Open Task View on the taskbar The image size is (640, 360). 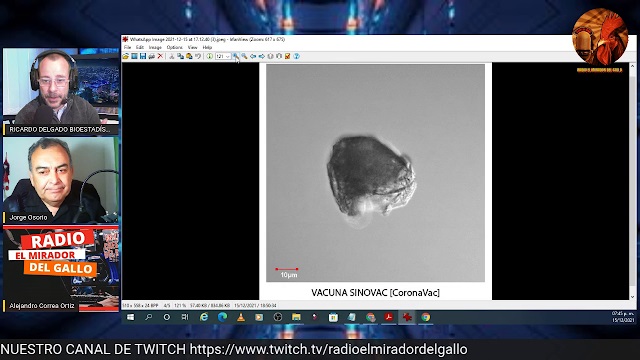click(185, 317)
